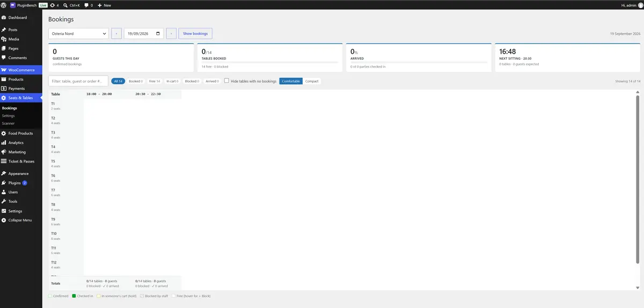The image size is (644, 308).
Task: Open Marketing in the sidebar
Action: point(21,152)
